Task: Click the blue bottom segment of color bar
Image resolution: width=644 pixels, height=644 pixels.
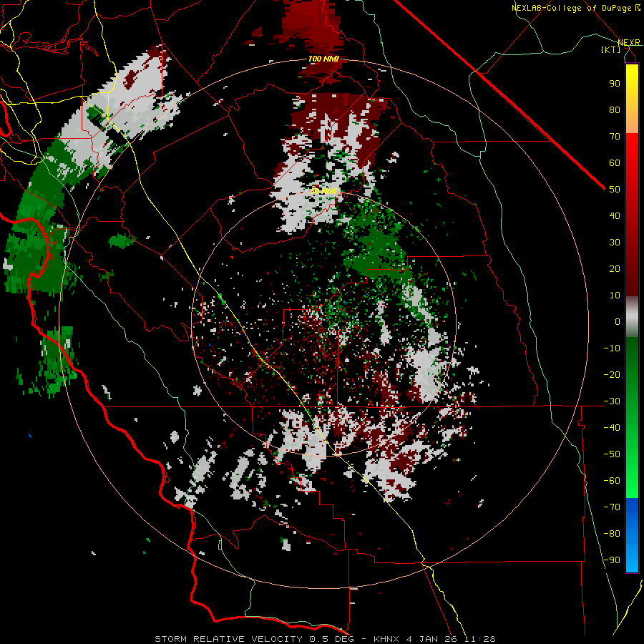Action: (632, 535)
